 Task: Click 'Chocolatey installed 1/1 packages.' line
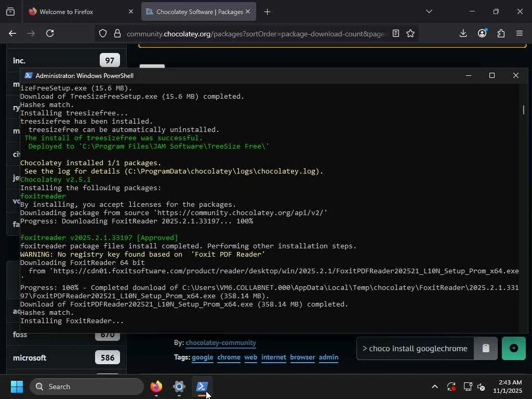coord(91,163)
